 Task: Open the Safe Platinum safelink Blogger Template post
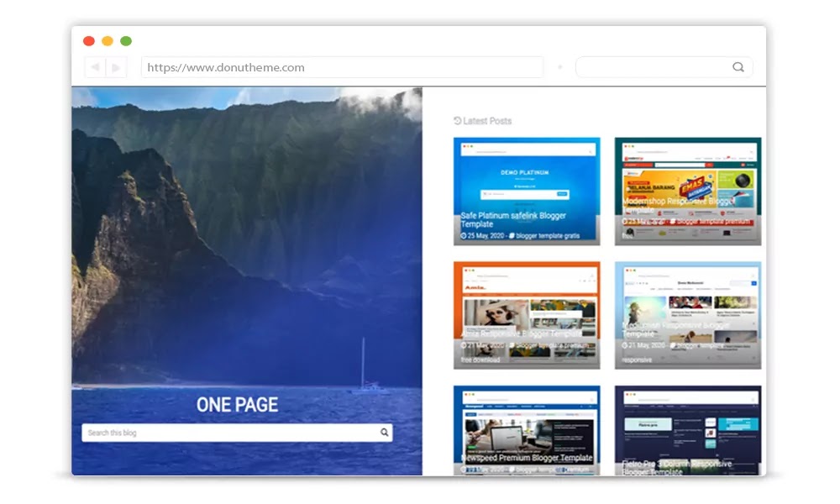click(x=527, y=192)
